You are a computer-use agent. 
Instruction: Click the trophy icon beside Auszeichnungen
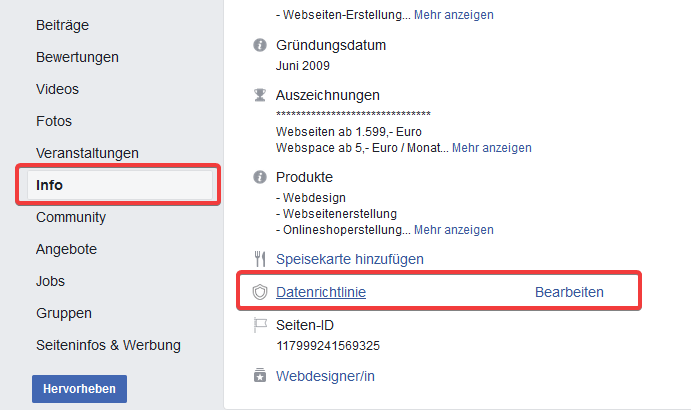point(260,95)
